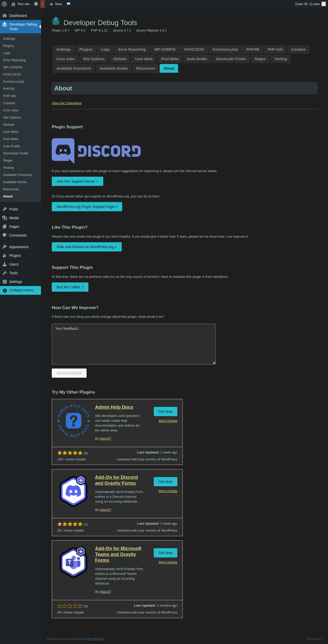Screen dimensions: 328x644
Task: Open Globals in the sidebar submenu
Action: [20, 125]
